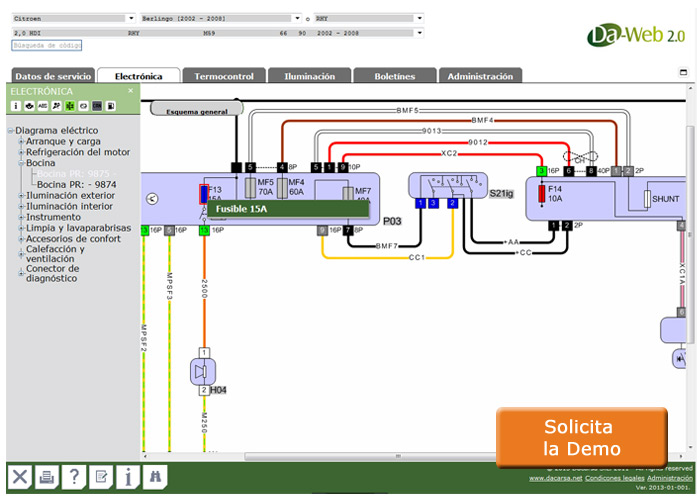
Task: Open help with the question mark icon
Action: (x=74, y=477)
